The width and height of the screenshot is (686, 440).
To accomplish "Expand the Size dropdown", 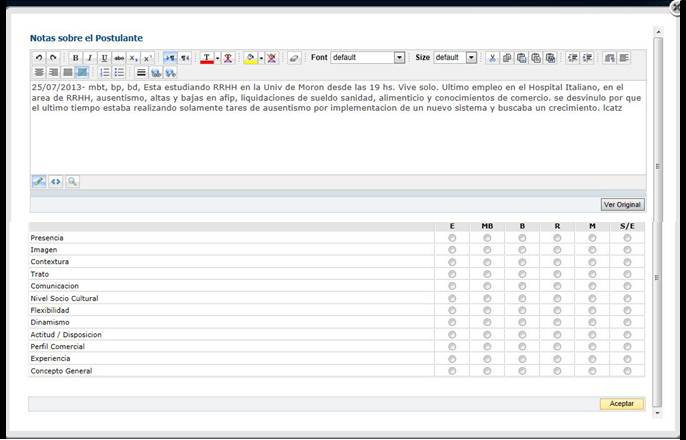I will coord(471,58).
